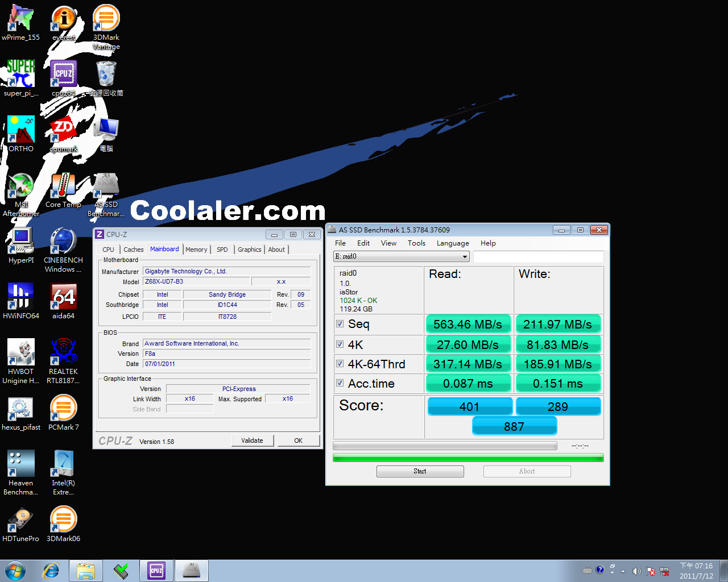Image resolution: width=728 pixels, height=582 pixels.
Task: Launch MSI Afterburner shortcut
Action: click(21, 194)
